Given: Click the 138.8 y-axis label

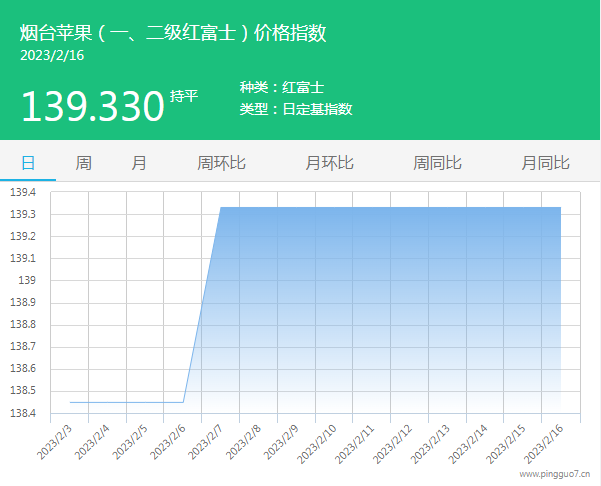Looking at the screenshot, I should click(23, 325).
